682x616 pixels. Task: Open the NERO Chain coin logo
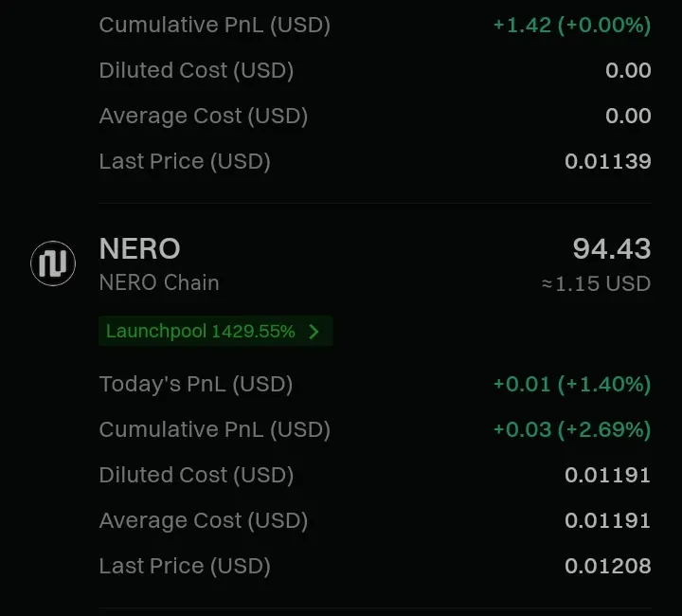(x=53, y=263)
